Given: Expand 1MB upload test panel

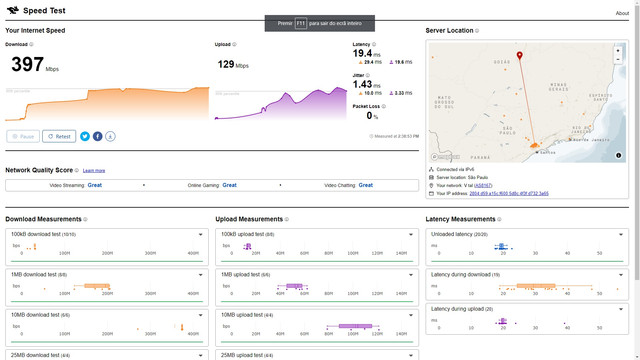Looking at the screenshot, I should click(411, 275).
